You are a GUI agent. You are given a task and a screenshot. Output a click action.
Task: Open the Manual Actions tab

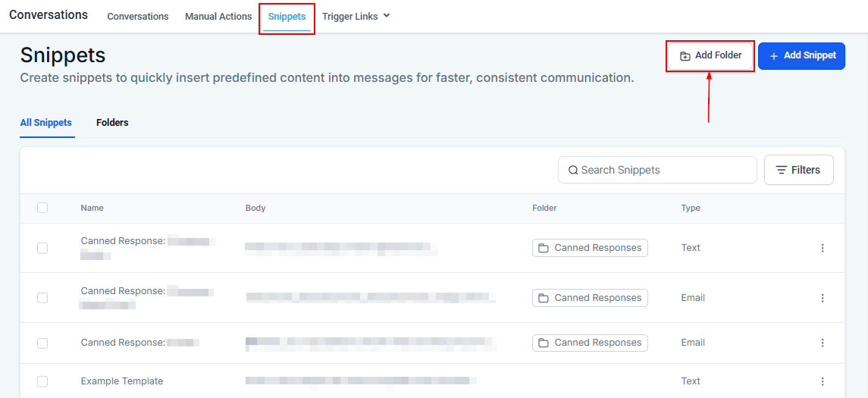(218, 17)
